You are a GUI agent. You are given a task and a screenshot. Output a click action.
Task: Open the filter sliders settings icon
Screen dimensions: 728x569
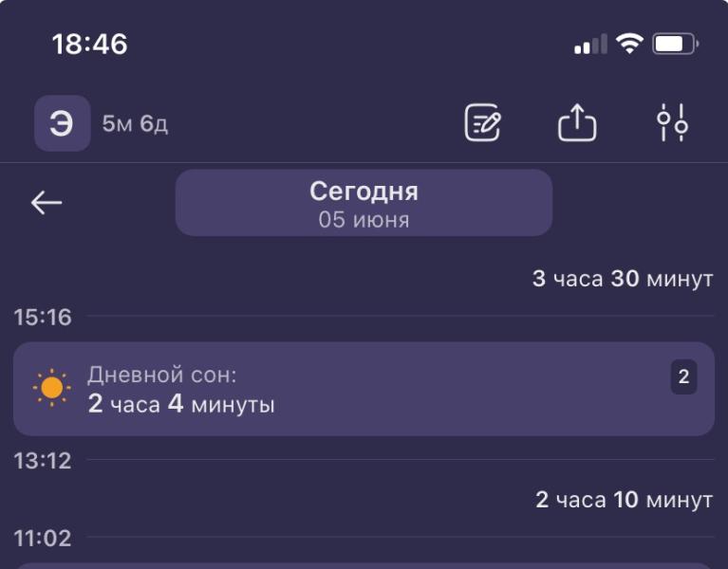tap(672, 123)
